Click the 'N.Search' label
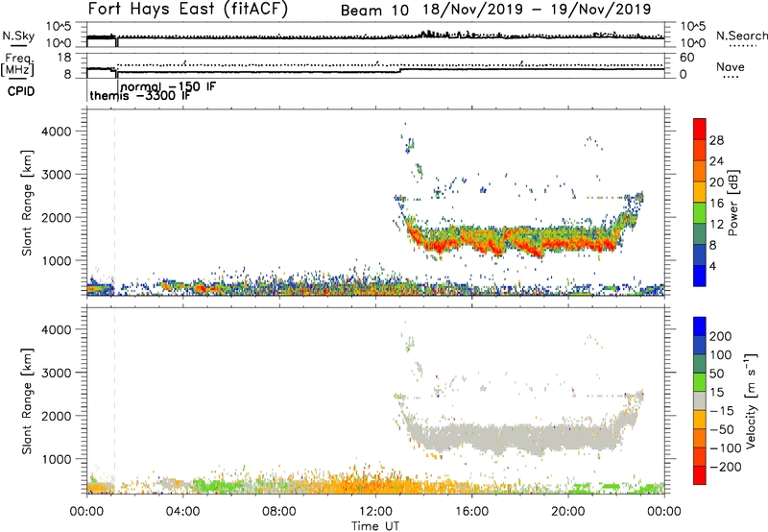768x532 pixels. coord(741,36)
